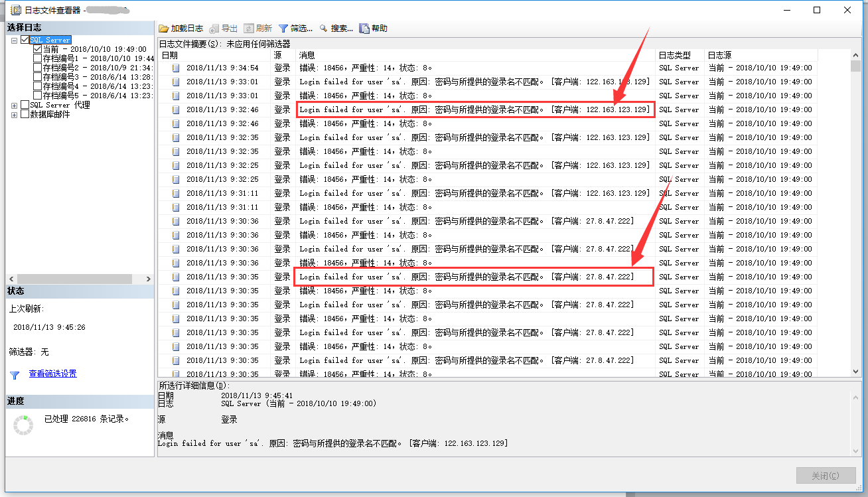Click the 消息 column header
868x497 pixels.
click(475, 55)
